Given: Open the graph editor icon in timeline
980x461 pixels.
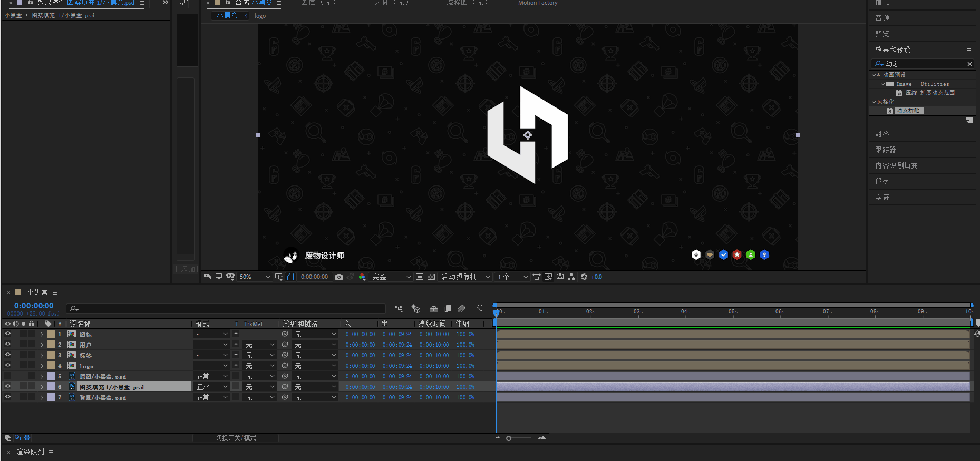Looking at the screenshot, I should tap(479, 309).
